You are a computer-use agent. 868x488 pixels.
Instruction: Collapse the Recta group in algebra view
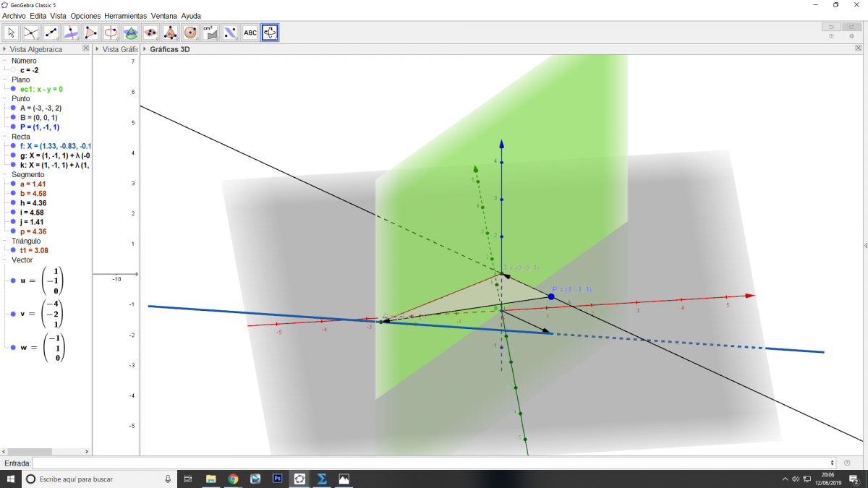(x=6, y=136)
